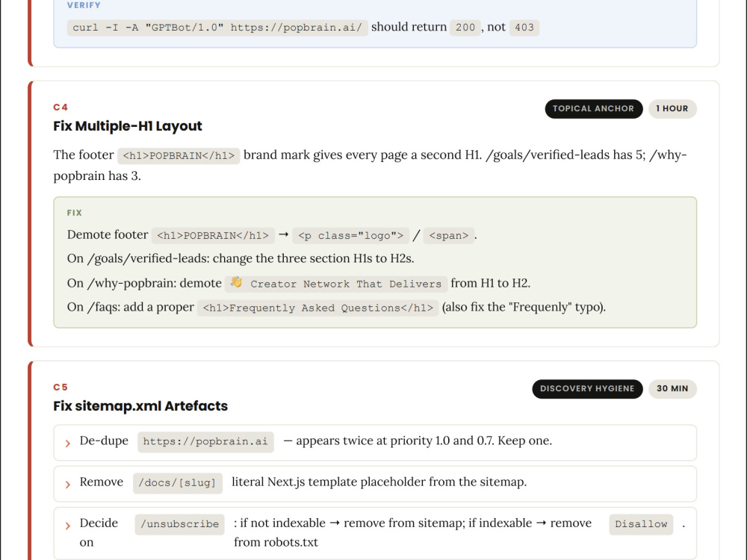Expand the Decide on /unsubscribe item chevron
Screen dimensions: 747x560
68,526
